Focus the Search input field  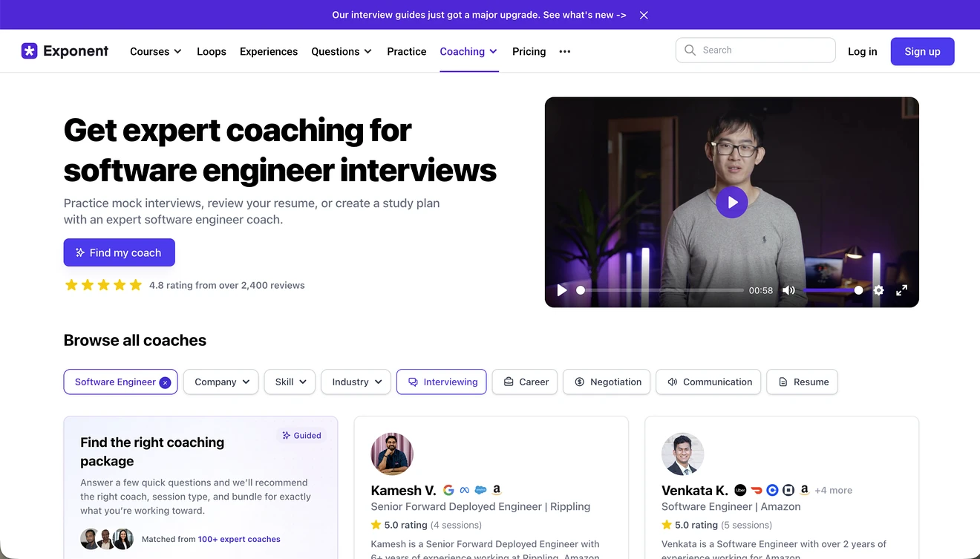pyautogui.click(x=756, y=50)
